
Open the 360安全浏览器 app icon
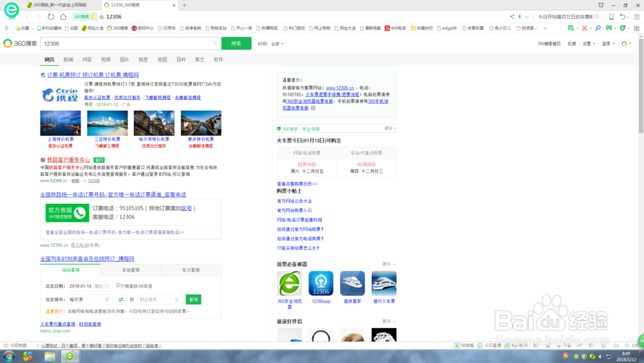(x=289, y=283)
